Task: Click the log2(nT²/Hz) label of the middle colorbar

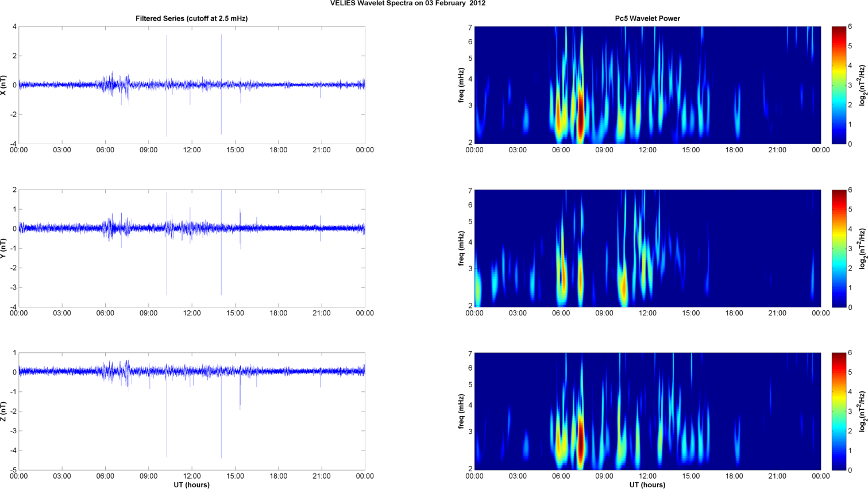Action: click(x=862, y=248)
